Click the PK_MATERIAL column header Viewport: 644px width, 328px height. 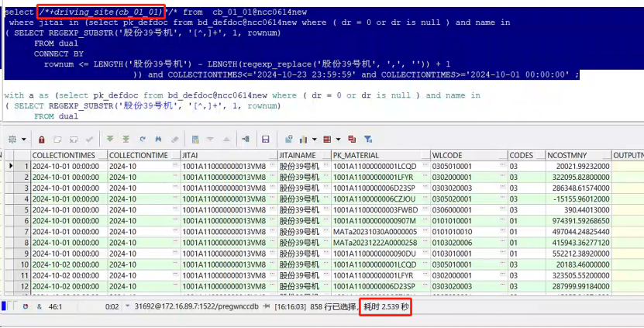point(381,155)
